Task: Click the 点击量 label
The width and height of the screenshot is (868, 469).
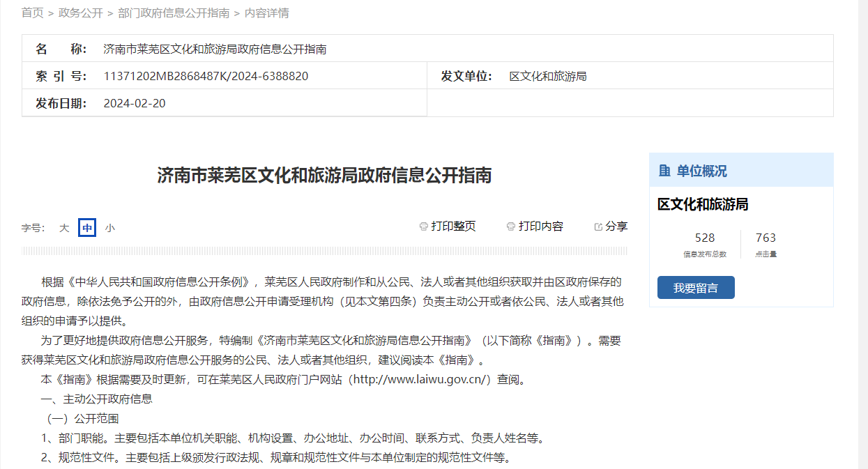Action: tap(766, 254)
